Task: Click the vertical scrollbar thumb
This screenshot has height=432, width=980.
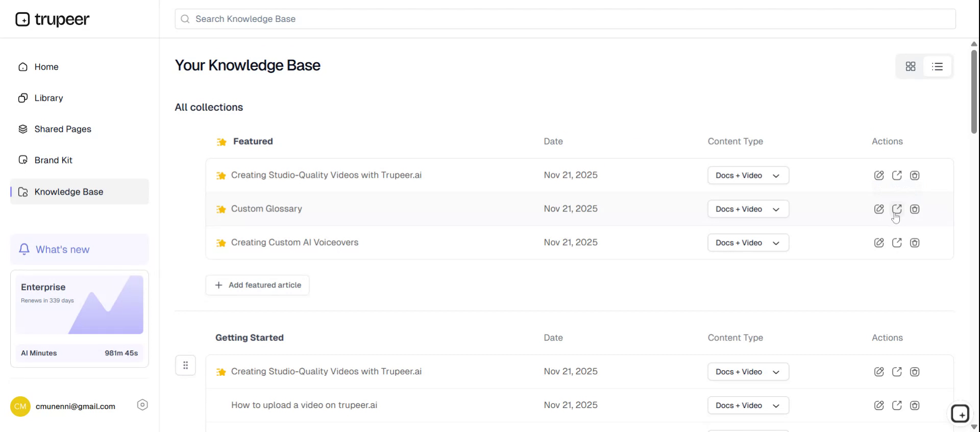Action: (x=974, y=92)
